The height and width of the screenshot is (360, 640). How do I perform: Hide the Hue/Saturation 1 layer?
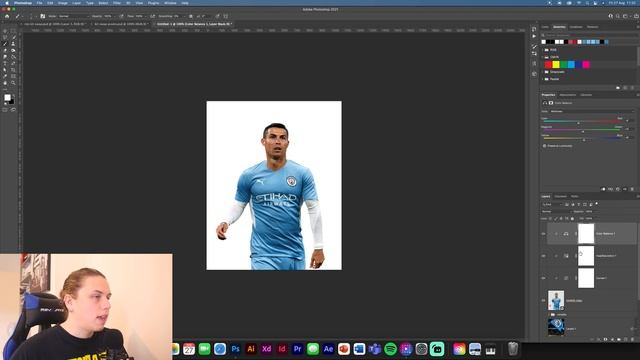(x=543, y=256)
